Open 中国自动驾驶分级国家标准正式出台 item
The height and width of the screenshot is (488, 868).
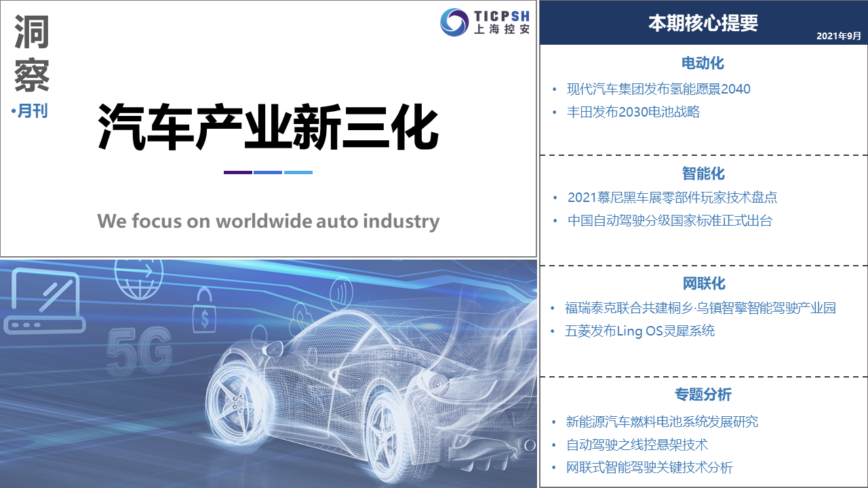[x=669, y=220]
